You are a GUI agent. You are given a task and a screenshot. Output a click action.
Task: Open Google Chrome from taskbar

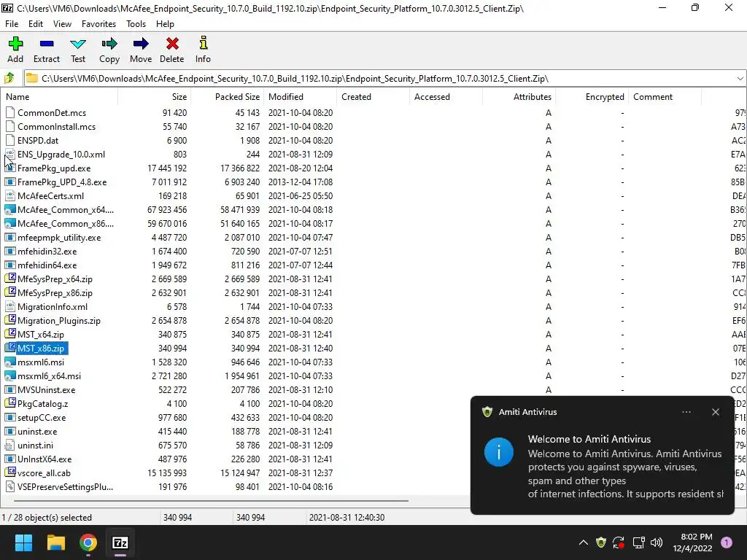88,542
